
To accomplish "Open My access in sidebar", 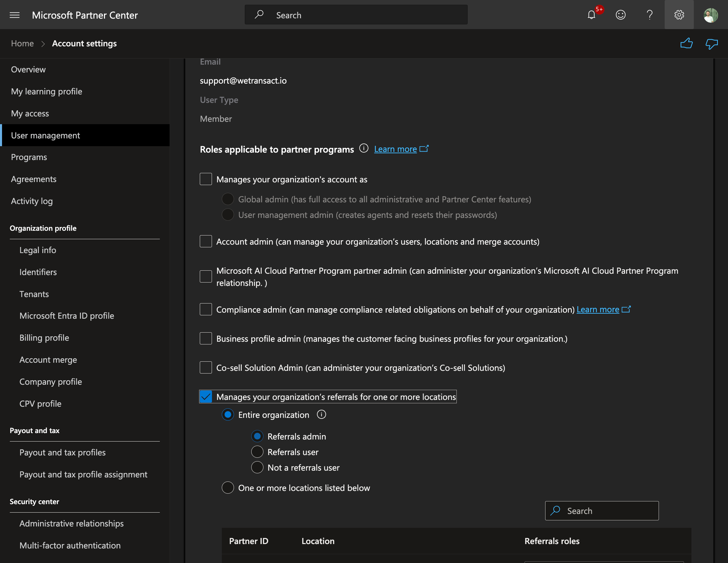I will [x=85, y=113].
